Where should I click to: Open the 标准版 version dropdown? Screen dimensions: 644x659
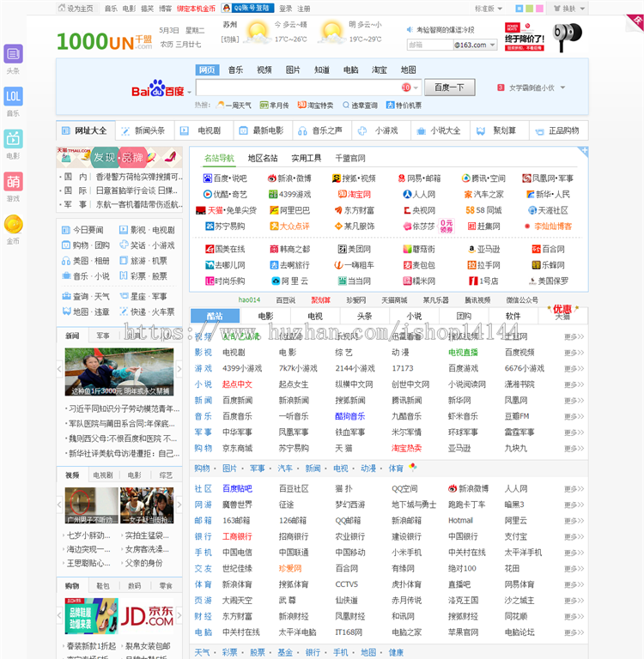click(x=489, y=9)
